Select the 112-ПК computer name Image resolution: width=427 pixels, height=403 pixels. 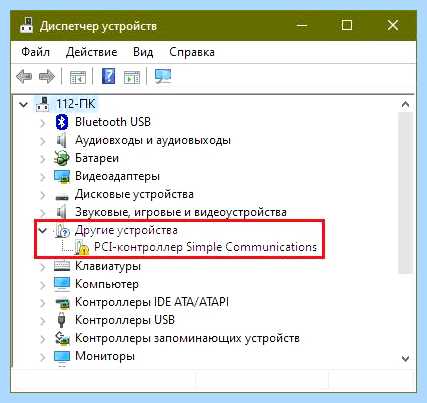pos(76,104)
